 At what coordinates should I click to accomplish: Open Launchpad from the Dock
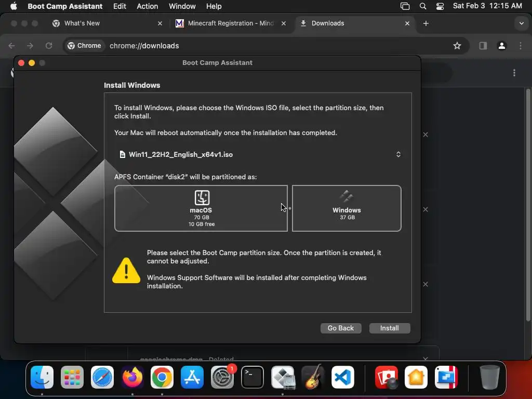72,377
